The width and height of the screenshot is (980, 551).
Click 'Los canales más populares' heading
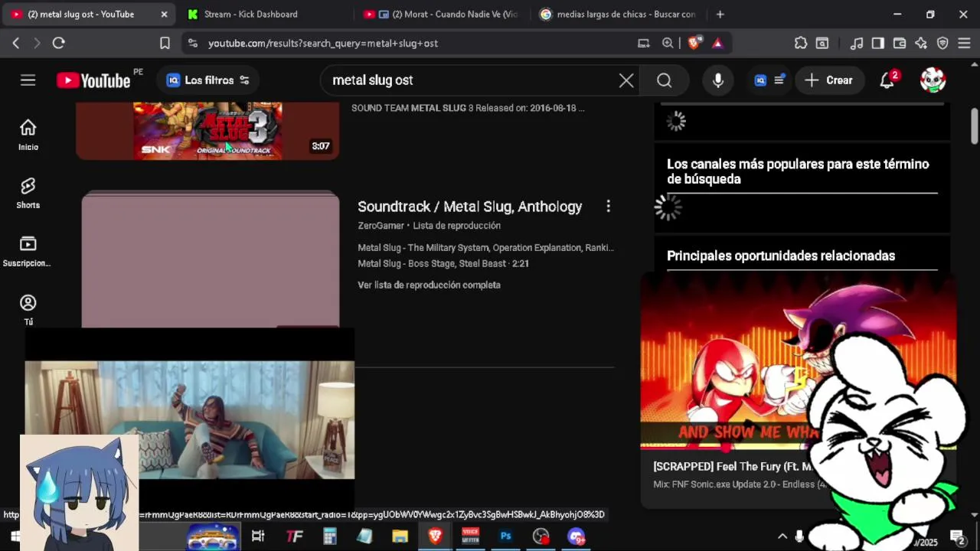tap(798, 171)
